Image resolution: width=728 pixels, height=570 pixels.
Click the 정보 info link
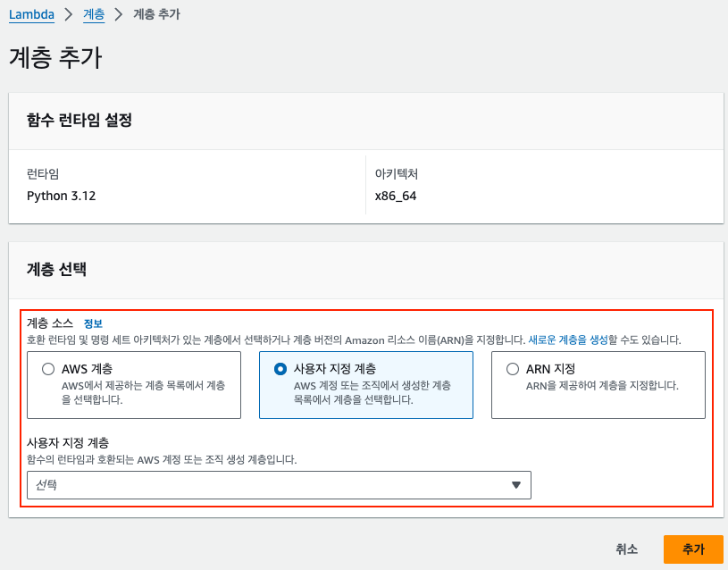(x=93, y=323)
